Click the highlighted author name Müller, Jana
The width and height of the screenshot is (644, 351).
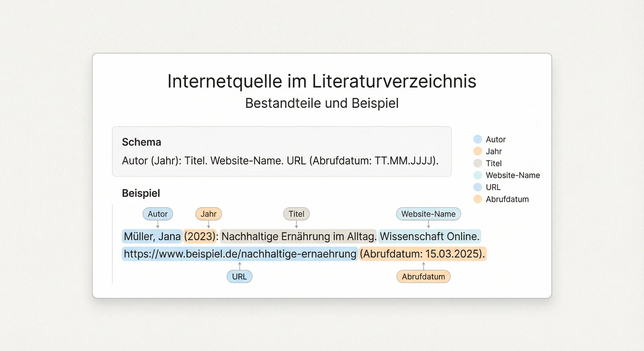pos(152,236)
